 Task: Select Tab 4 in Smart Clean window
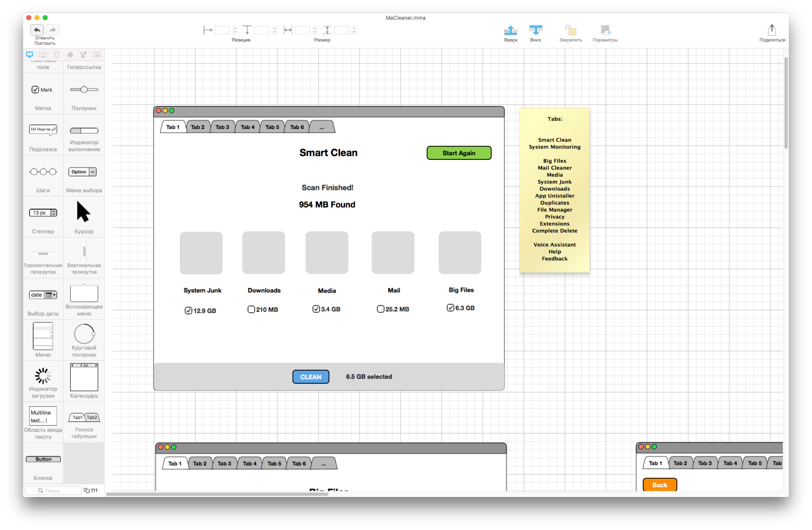tap(247, 127)
